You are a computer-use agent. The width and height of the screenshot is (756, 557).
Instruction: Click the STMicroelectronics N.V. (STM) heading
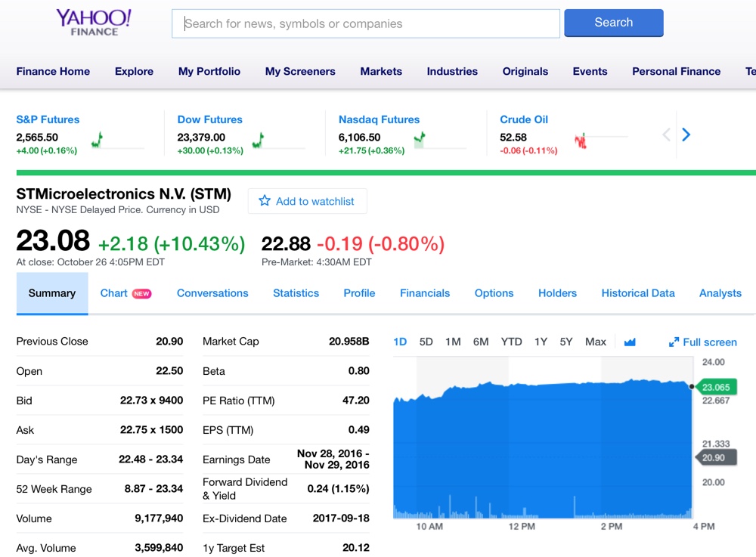coord(123,193)
